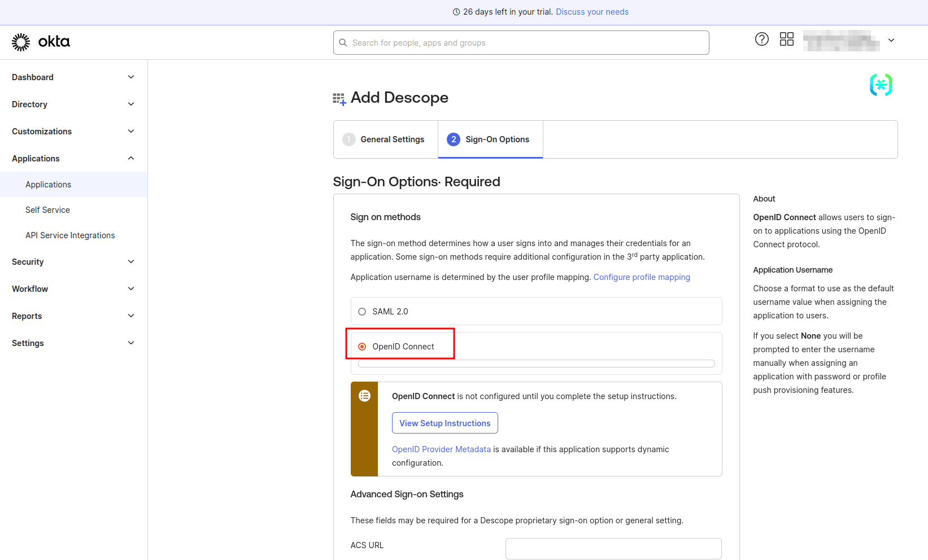Expand the Security sidebar section
The width and height of the screenshot is (928, 560).
(130, 262)
